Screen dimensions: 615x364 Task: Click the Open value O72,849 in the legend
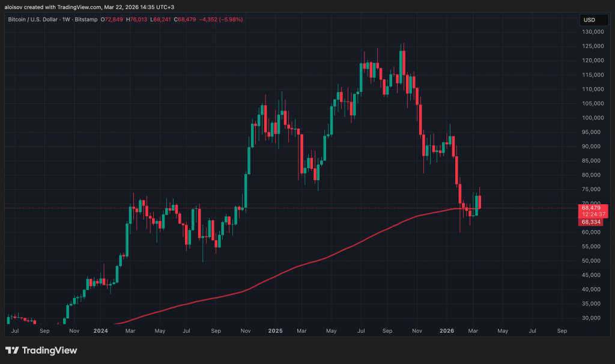click(112, 20)
